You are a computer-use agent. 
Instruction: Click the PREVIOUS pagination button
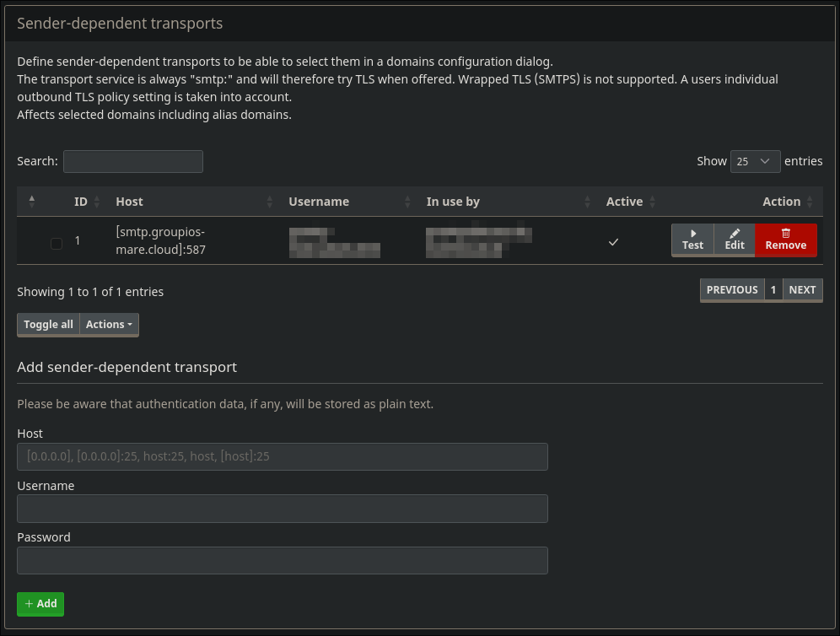[x=732, y=289]
